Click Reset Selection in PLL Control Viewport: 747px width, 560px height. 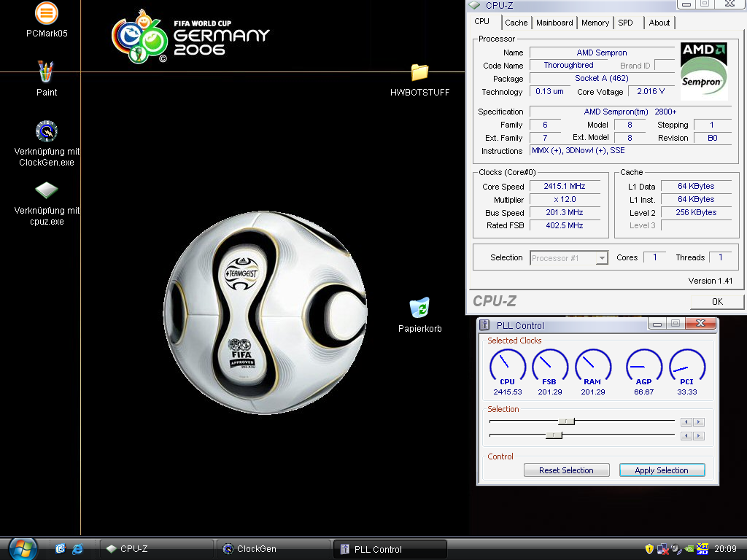click(x=566, y=470)
